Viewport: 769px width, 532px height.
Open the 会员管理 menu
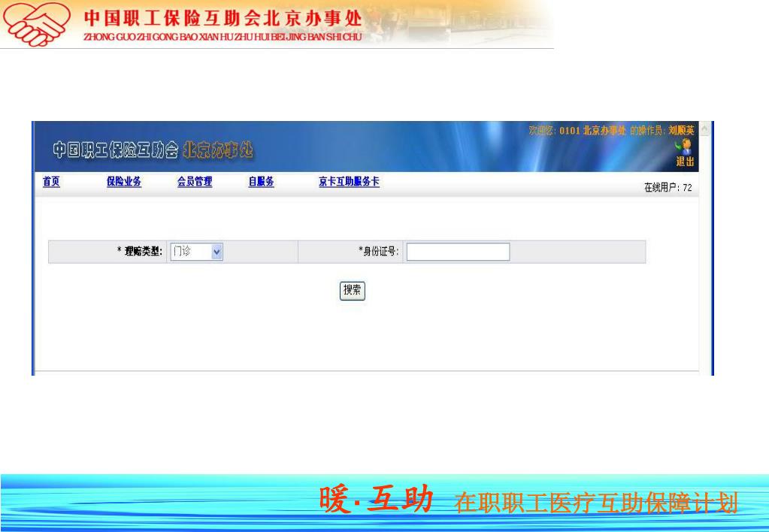(x=195, y=181)
